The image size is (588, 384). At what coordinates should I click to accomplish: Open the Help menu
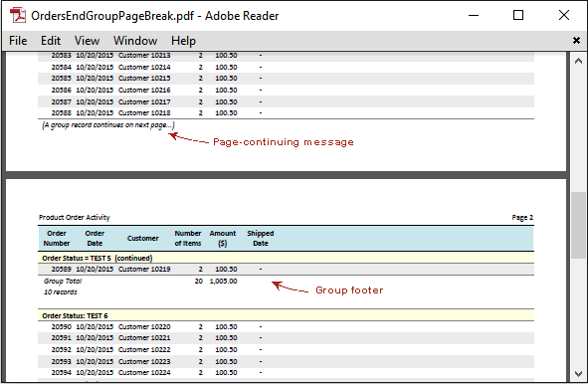pos(183,41)
